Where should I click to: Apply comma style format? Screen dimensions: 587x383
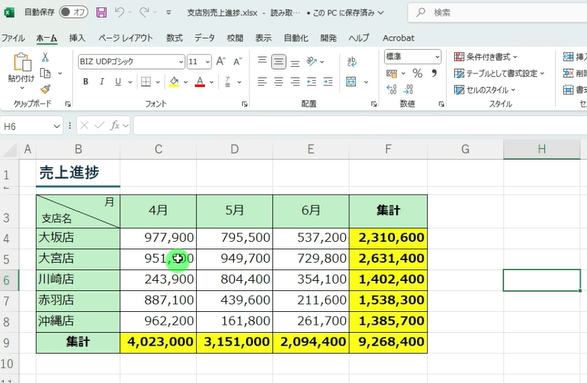click(x=434, y=73)
